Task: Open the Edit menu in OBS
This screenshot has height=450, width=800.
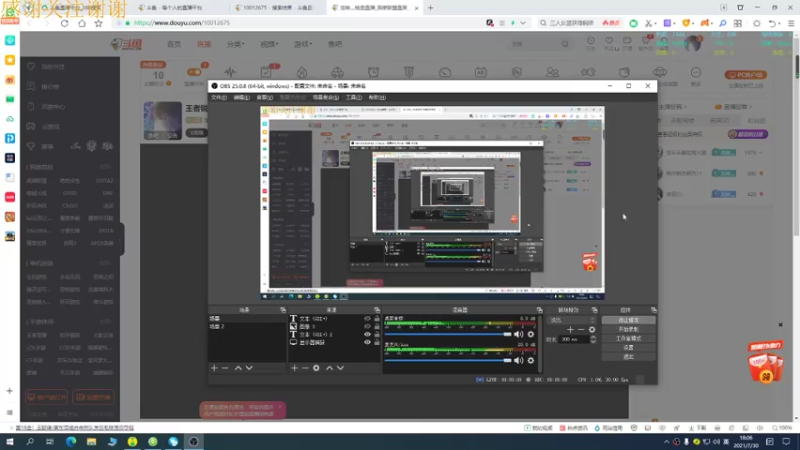Action: (241, 97)
